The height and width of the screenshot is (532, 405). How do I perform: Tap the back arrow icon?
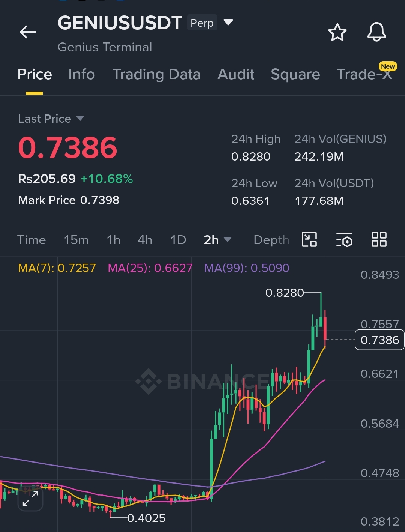click(x=28, y=32)
